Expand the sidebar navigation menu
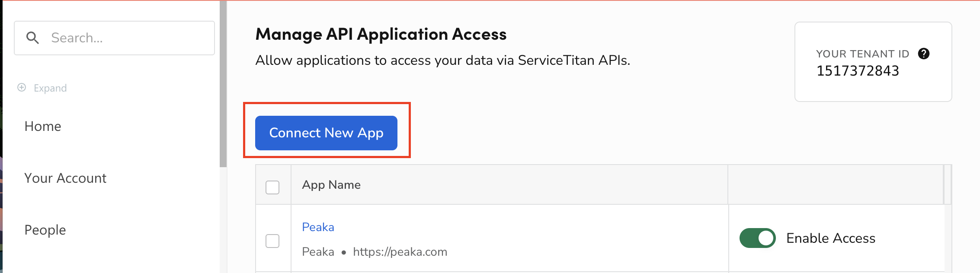Image resolution: width=980 pixels, height=273 pixels. click(x=50, y=88)
